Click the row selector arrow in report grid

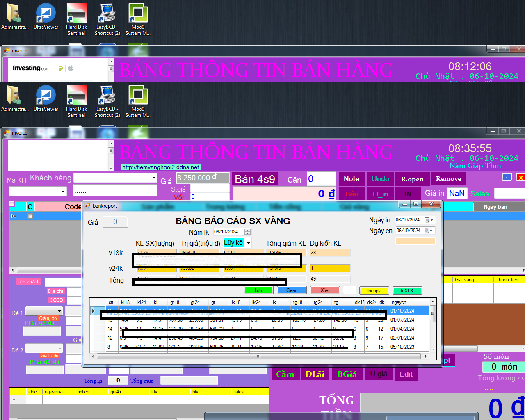click(94, 311)
